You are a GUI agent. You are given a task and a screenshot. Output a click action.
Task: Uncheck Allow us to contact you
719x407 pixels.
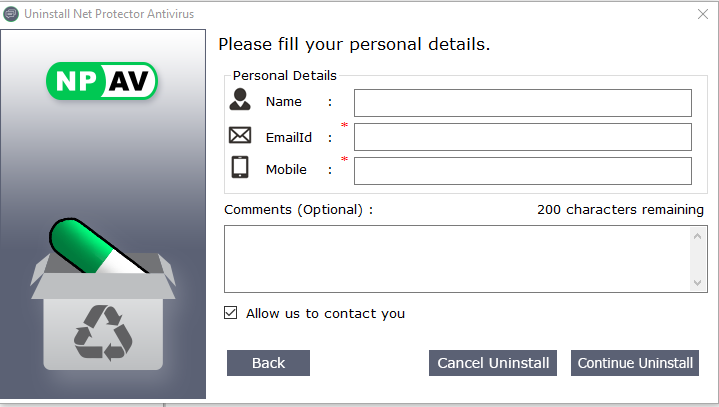click(231, 313)
